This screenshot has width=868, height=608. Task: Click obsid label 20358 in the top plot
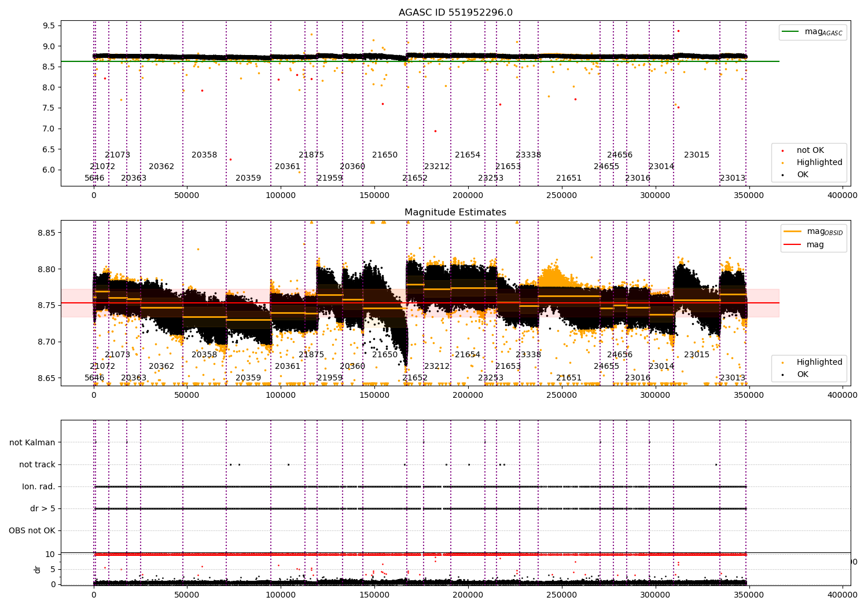[204, 155]
